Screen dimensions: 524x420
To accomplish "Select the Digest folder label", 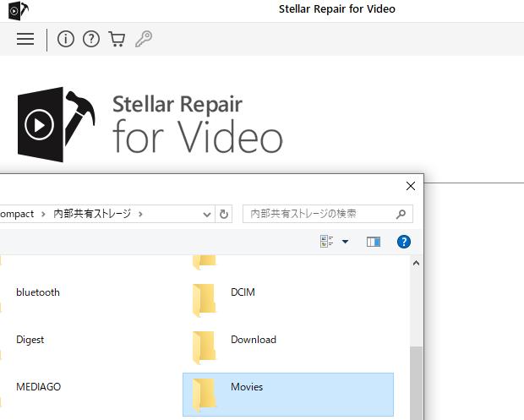I will coord(30,340).
